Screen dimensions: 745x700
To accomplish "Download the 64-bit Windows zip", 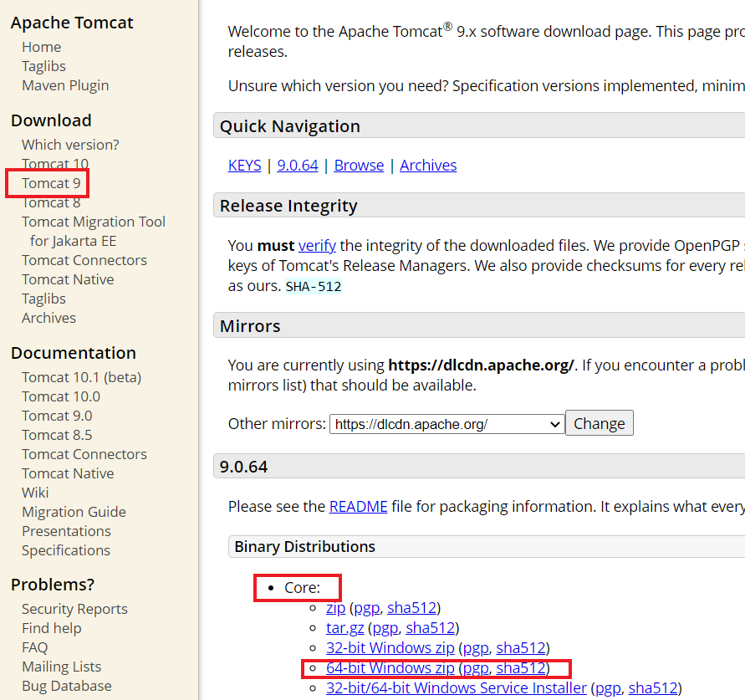I will coord(390,668).
